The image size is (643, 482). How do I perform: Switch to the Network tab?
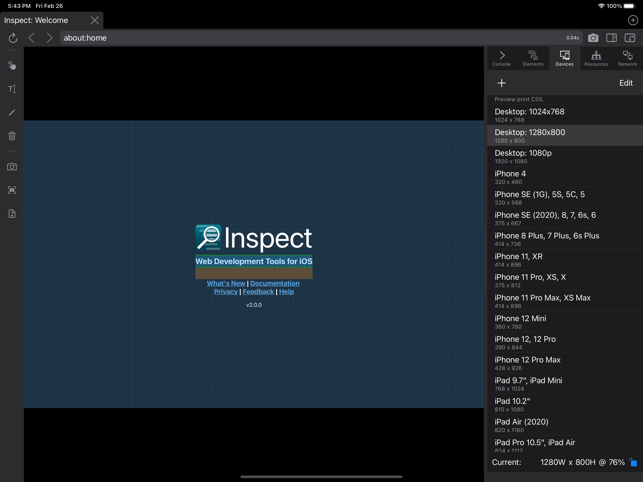[x=627, y=59]
